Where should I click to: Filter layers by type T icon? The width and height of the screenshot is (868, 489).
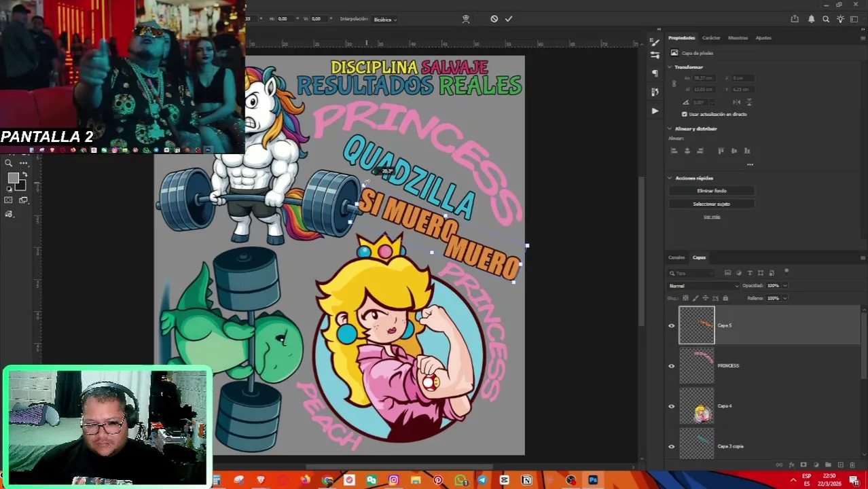click(x=750, y=273)
